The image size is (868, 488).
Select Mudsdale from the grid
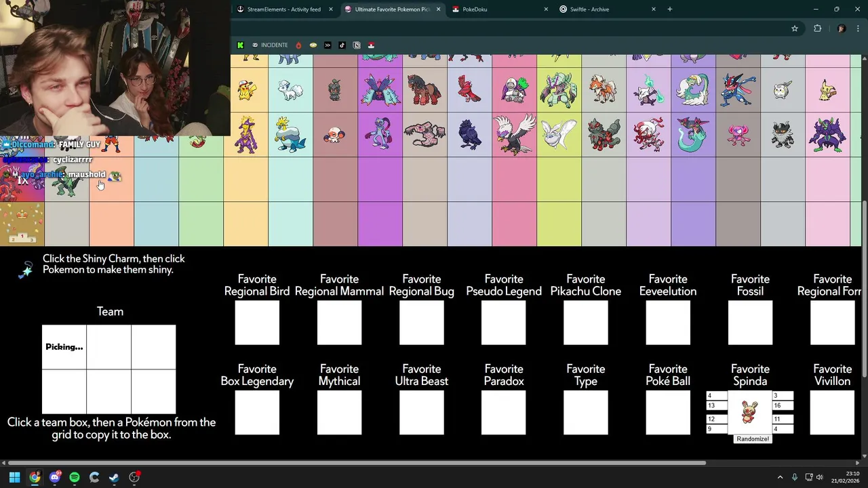tap(425, 89)
